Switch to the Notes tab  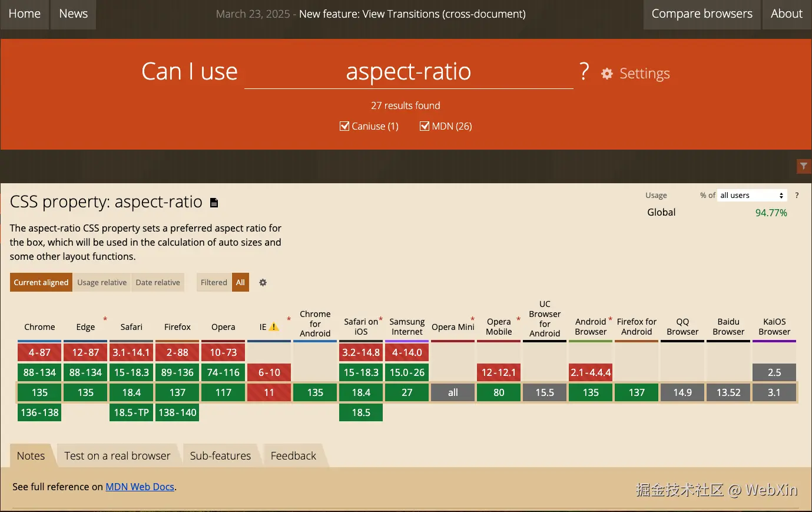(31, 455)
